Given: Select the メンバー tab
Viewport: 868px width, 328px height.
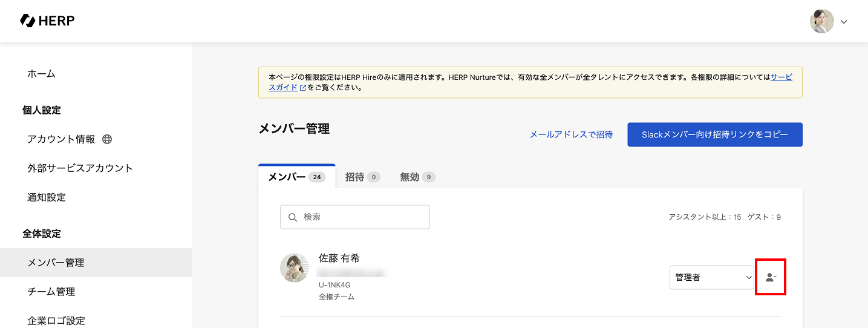Looking at the screenshot, I should [296, 177].
